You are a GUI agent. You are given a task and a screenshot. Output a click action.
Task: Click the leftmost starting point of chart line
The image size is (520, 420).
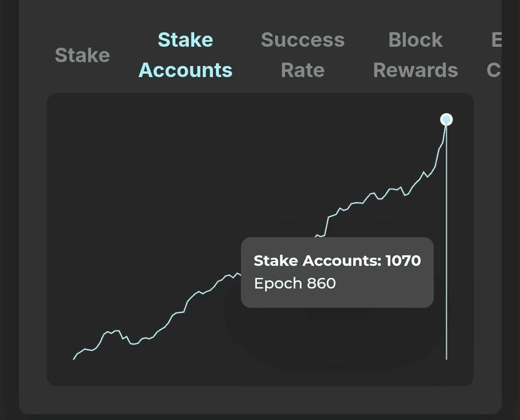point(74,359)
